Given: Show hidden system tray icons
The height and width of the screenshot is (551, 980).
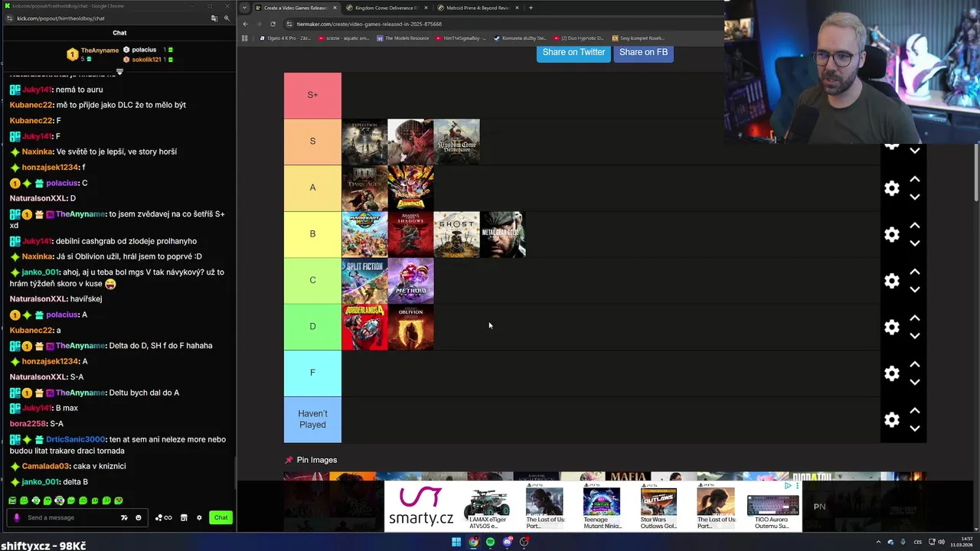Looking at the screenshot, I should (x=878, y=542).
